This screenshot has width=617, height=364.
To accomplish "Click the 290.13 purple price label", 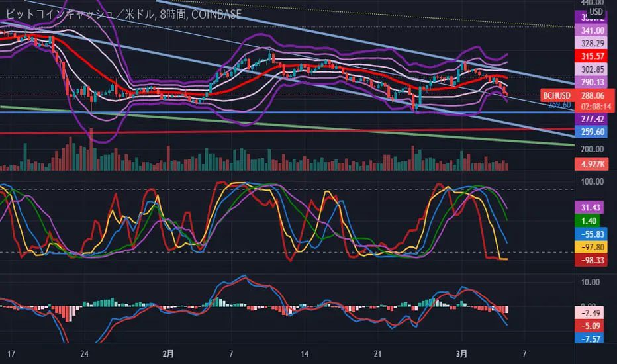I will tap(591, 82).
